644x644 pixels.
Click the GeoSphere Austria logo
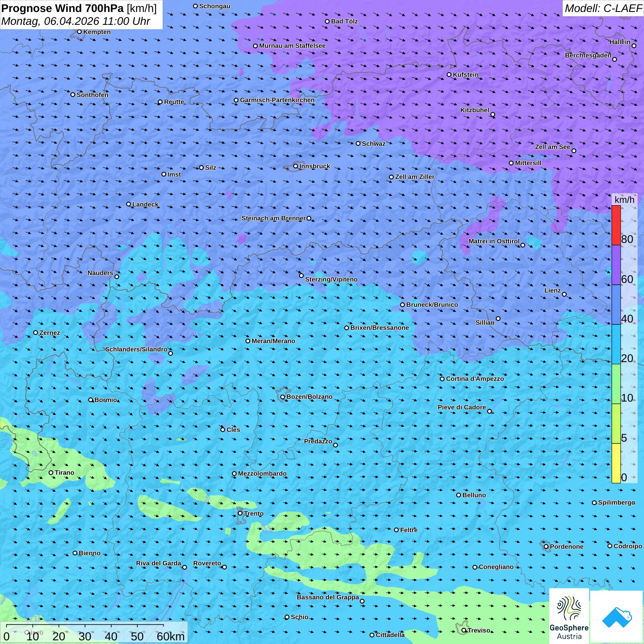[569, 615]
